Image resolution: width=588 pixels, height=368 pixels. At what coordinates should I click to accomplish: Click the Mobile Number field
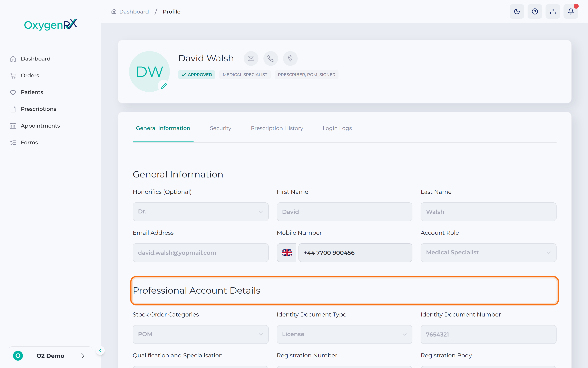(355, 253)
